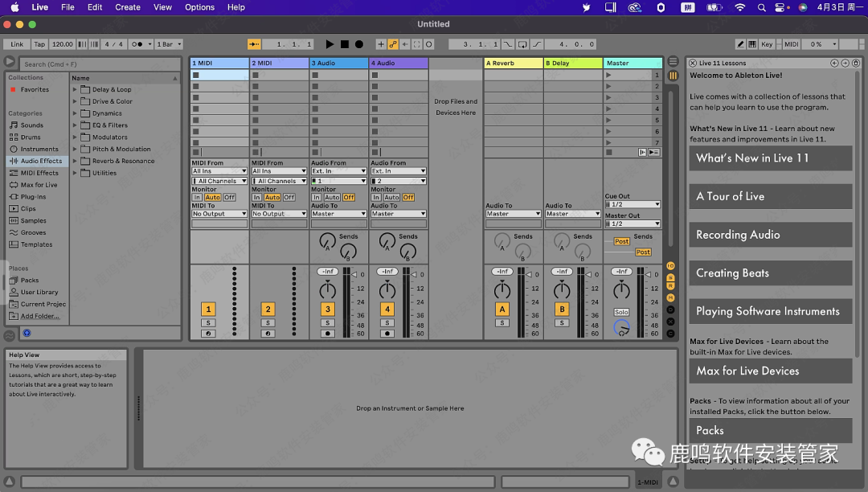
Task: Open 3 Audio's Audio From dropdown
Action: click(x=339, y=171)
